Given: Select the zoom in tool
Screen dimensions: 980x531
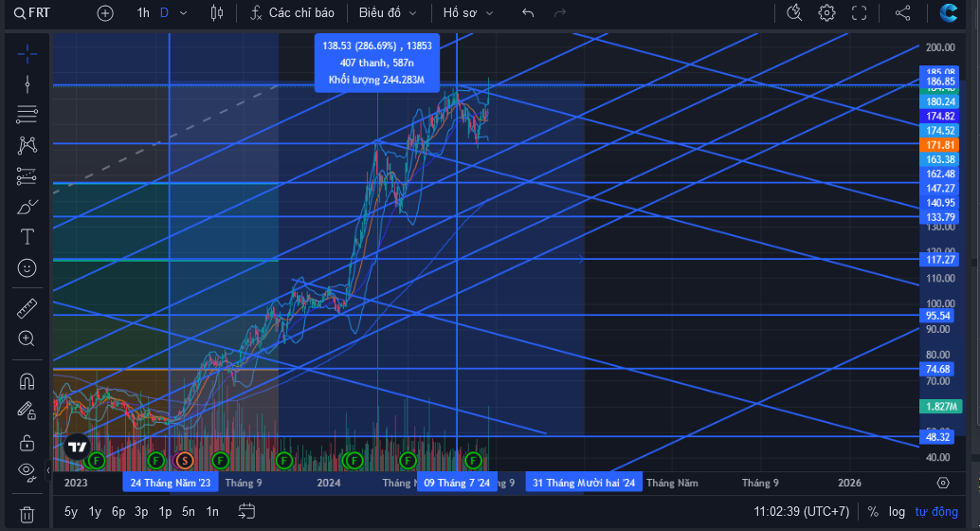Looking at the screenshot, I should 27,339.
